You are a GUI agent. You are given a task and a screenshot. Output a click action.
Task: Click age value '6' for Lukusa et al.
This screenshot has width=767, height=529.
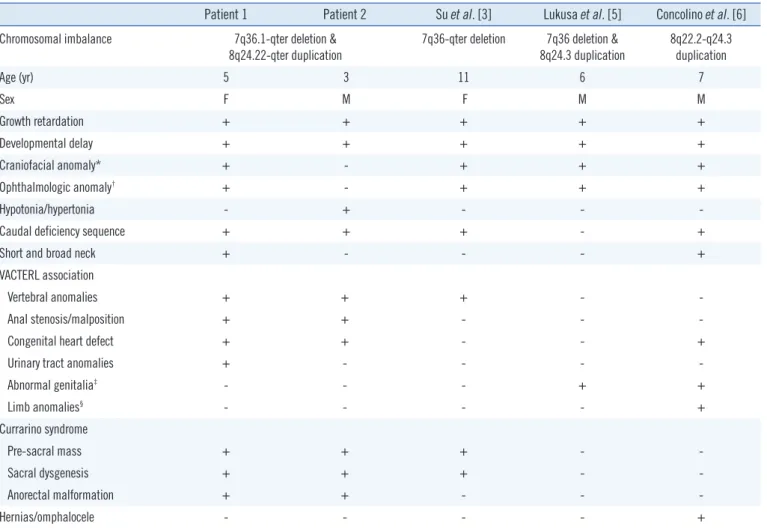pos(582,77)
